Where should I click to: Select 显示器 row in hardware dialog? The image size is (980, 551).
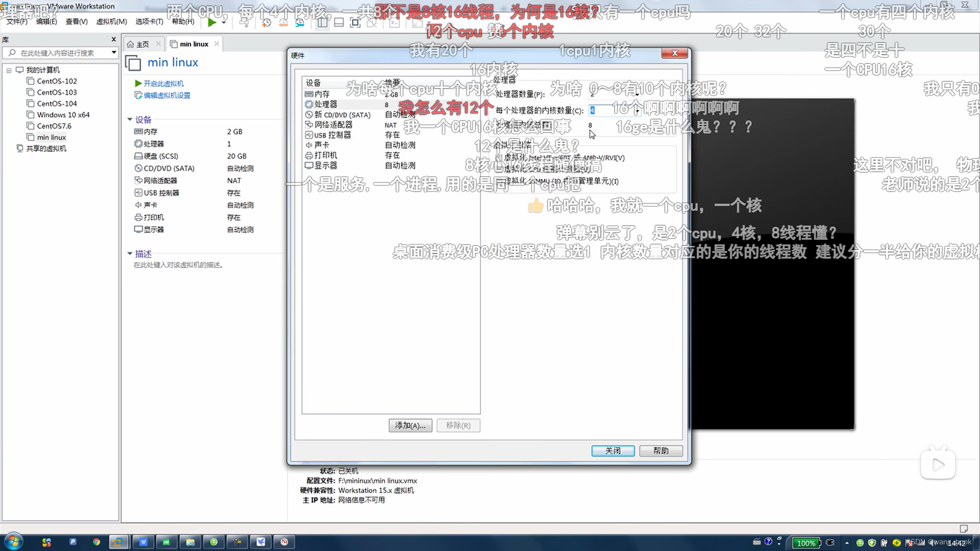391,165
